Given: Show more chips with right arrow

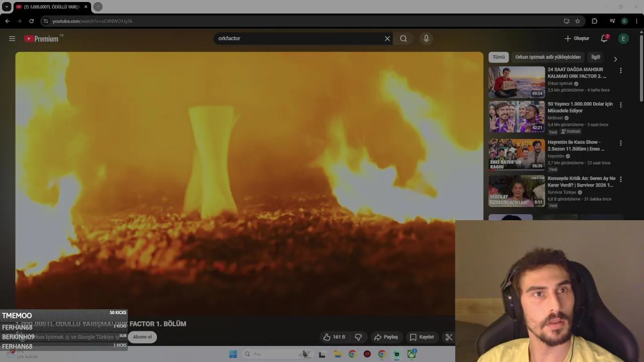Looking at the screenshot, I should [615, 59].
